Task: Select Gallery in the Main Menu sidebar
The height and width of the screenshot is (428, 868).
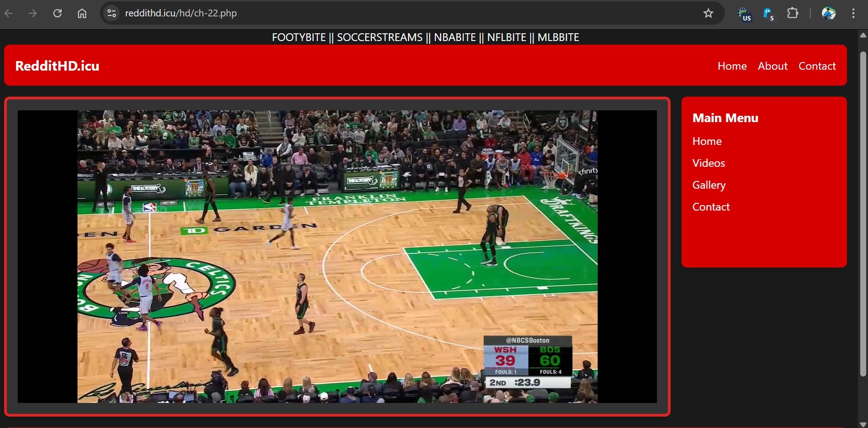Action: 709,185
